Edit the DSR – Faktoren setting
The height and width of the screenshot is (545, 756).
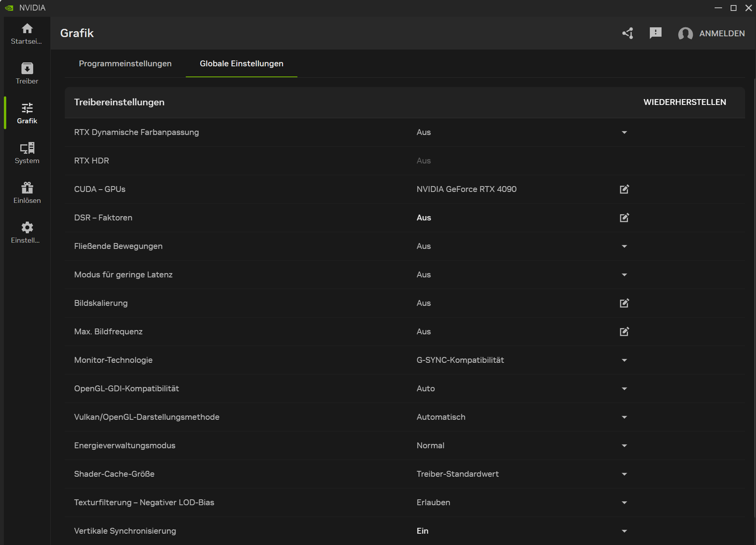click(624, 218)
